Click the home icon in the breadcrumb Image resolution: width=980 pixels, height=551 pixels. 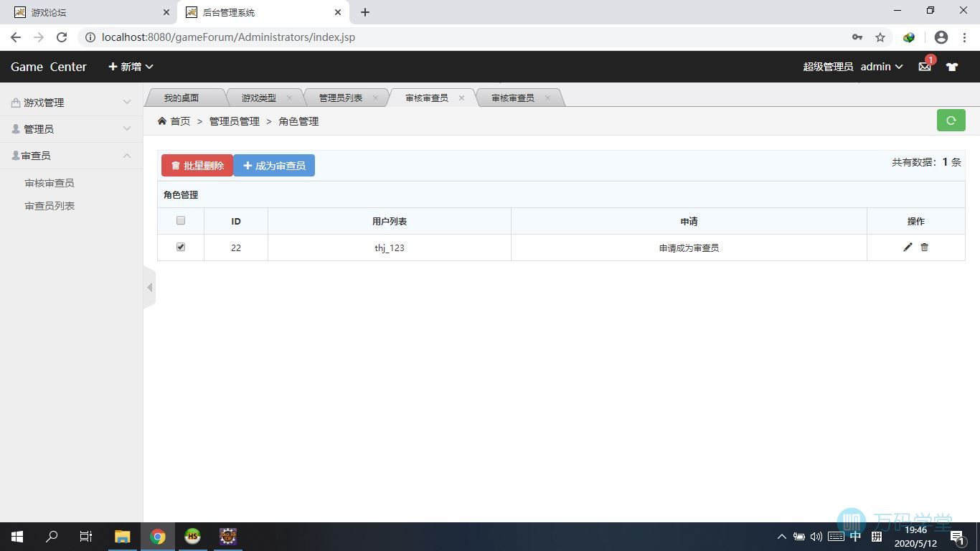click(x=162, y=121)
